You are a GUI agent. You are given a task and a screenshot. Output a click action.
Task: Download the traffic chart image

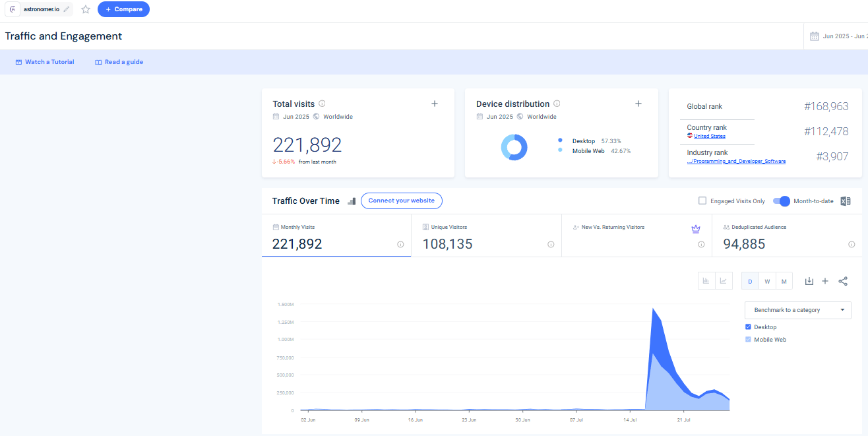[809, 281]
